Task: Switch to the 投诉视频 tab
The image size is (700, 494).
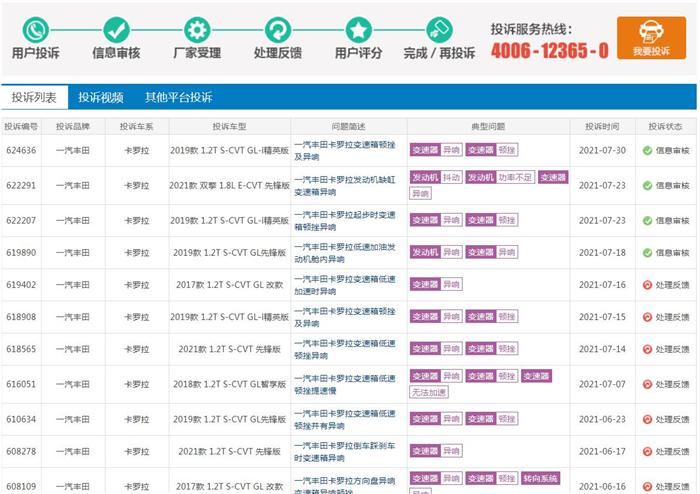Action: (x=100, y=97)
